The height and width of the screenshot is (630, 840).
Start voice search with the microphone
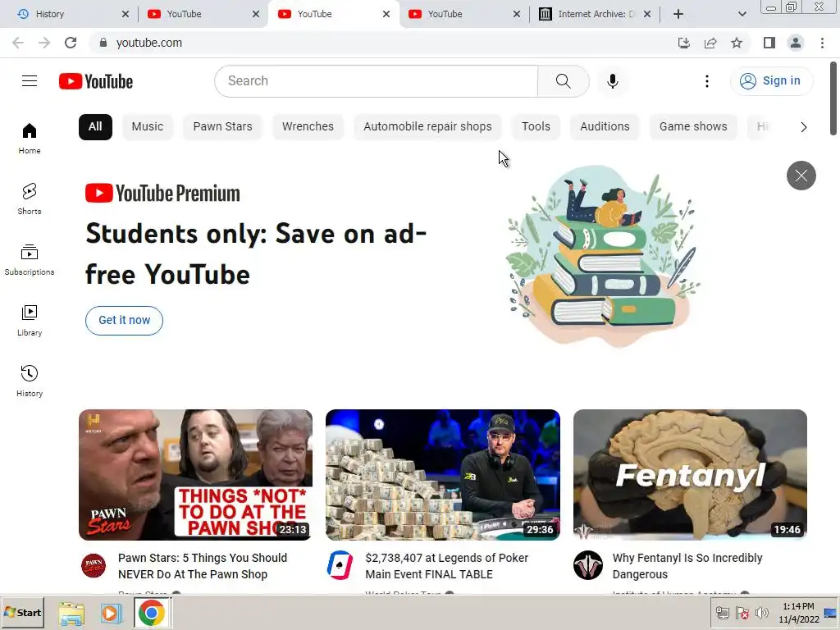point(612,81)
